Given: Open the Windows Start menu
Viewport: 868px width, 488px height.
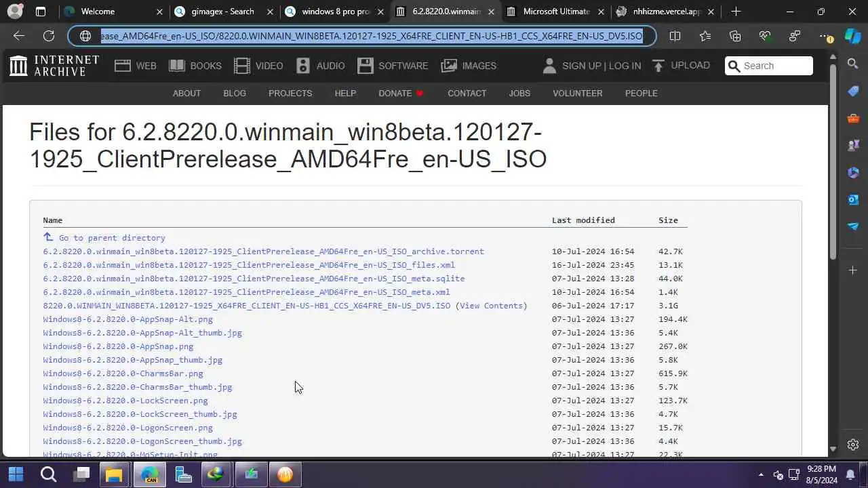Looking at the screenshot, I should (x=16, y=474).
